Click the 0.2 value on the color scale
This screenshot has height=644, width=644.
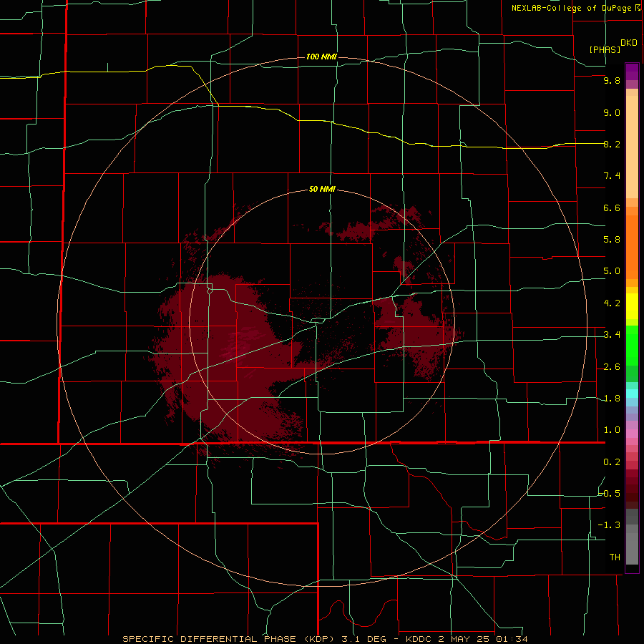tap(612, 462)
